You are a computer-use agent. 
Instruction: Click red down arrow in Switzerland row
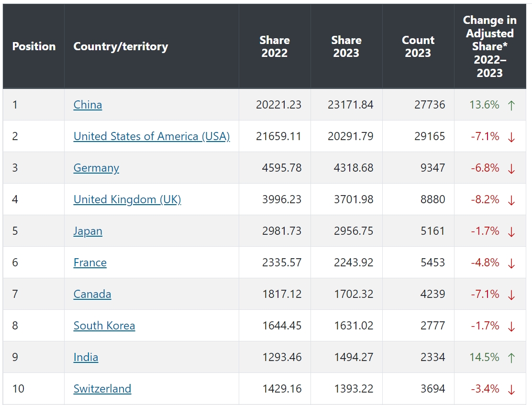point(511,389)
